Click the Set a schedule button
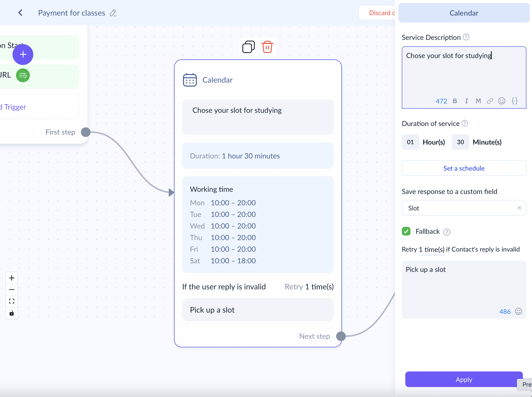Image resolution: width=532 pixels, height=397 pixels. (464, 168)
